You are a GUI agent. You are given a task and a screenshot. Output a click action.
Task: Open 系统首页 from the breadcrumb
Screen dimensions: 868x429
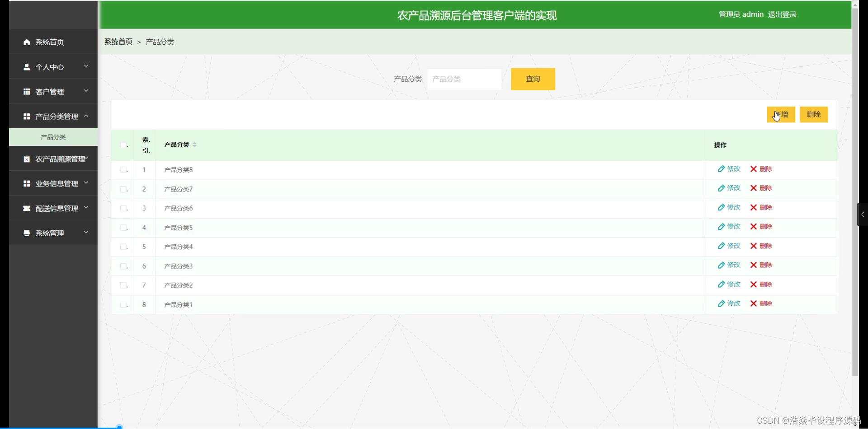(118, 42)
